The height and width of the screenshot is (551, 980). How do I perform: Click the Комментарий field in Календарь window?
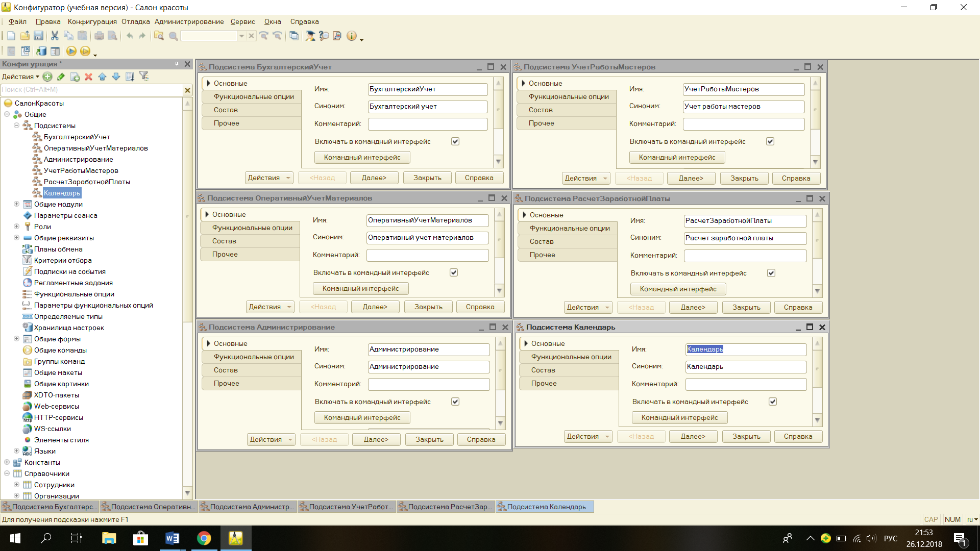[746, 384]
